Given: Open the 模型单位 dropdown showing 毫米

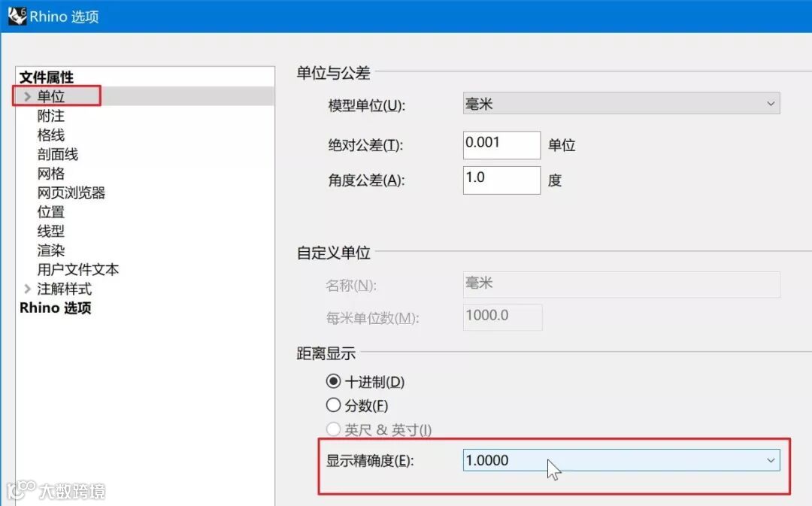Looking at the screenshot, I should [622, 104].
